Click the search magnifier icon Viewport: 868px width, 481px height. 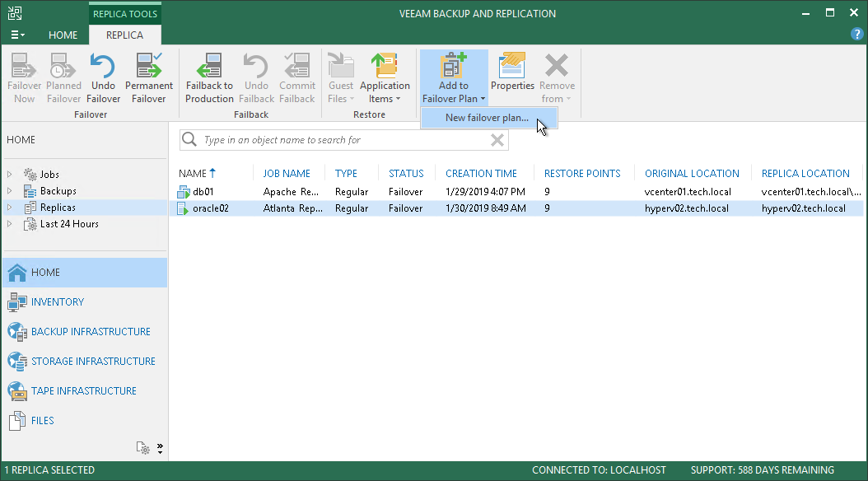189,139
